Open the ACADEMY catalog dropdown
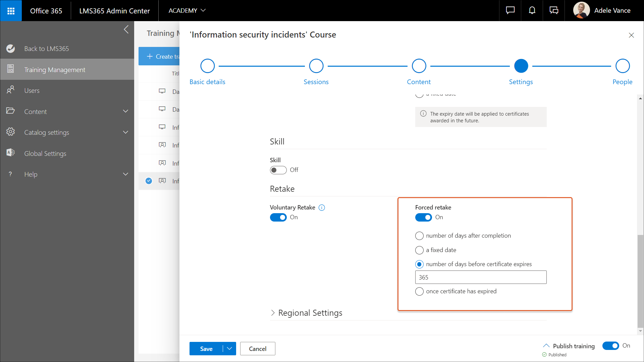The width and height of the screenshot is (644, 362). (187, 11)
